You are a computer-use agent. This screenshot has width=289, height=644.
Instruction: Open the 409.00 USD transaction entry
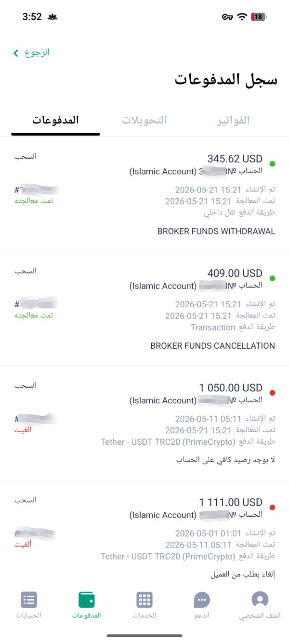coord(144,308)
